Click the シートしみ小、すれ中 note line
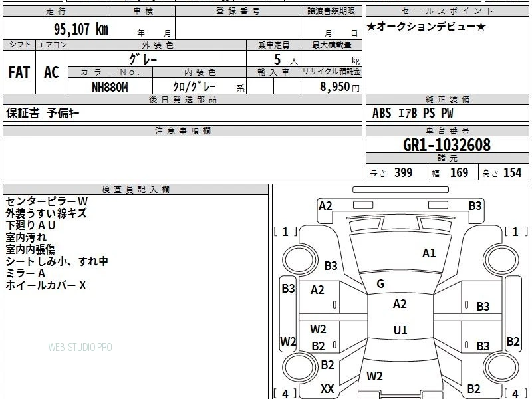This screenshot has width=532, height=399. pos(57,261)
